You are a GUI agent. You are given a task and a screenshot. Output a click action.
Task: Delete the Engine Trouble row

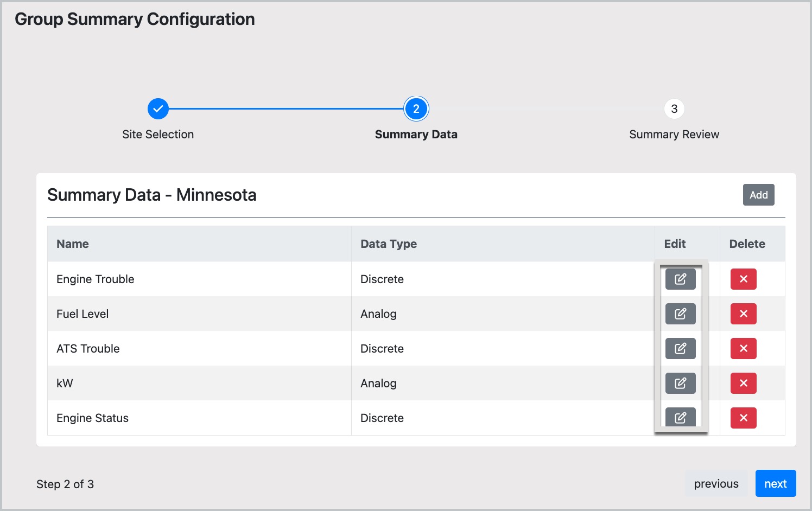(743, 279)
